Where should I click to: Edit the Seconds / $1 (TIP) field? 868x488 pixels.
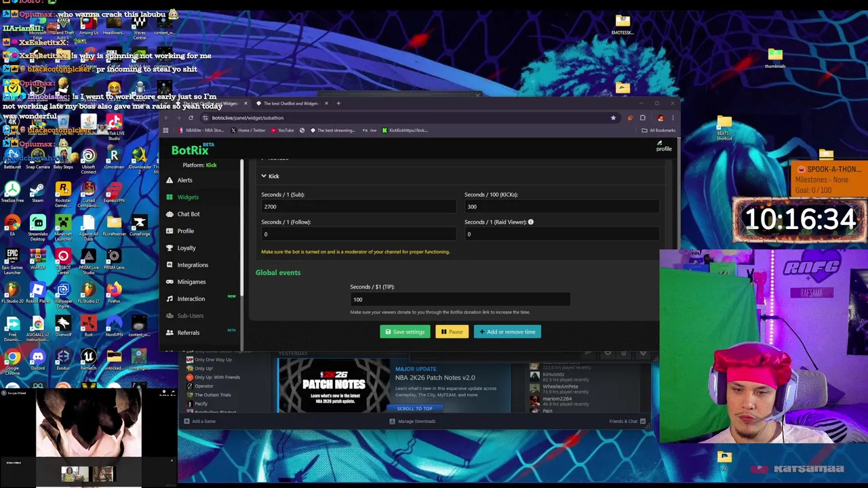[x=460, y=300]
